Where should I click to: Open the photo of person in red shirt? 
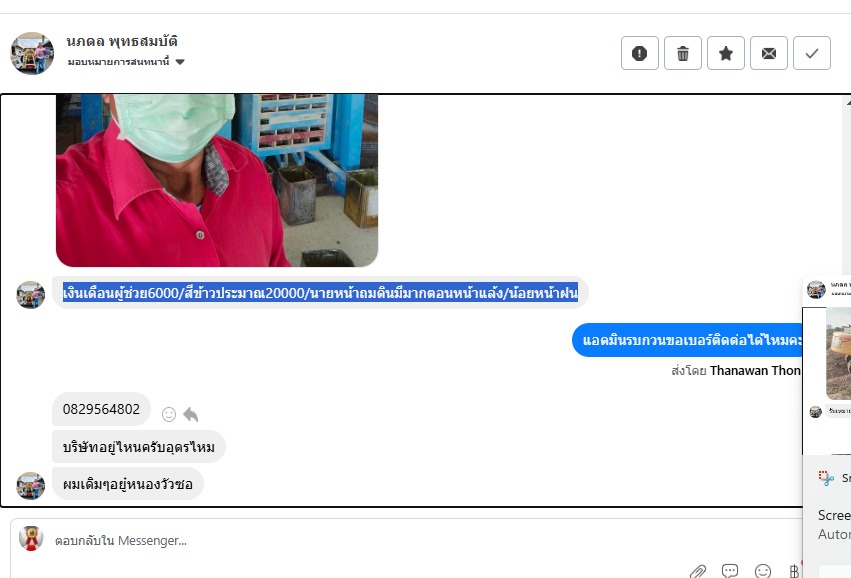[217, 180]
